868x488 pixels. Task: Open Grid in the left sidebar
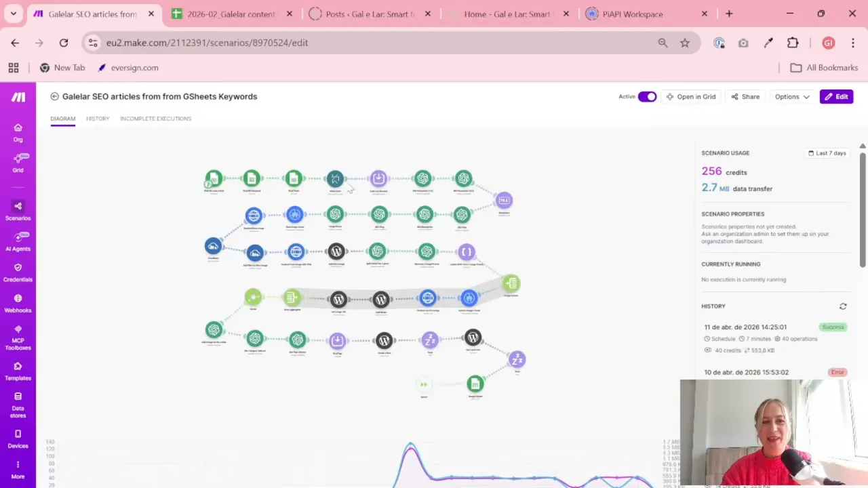(x=18, y=163)
